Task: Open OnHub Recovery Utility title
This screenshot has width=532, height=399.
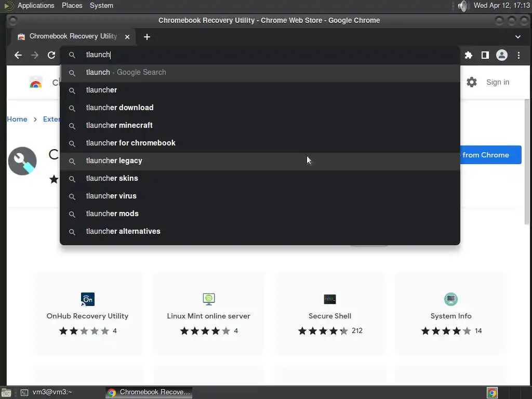Action: tap(87, 316)
